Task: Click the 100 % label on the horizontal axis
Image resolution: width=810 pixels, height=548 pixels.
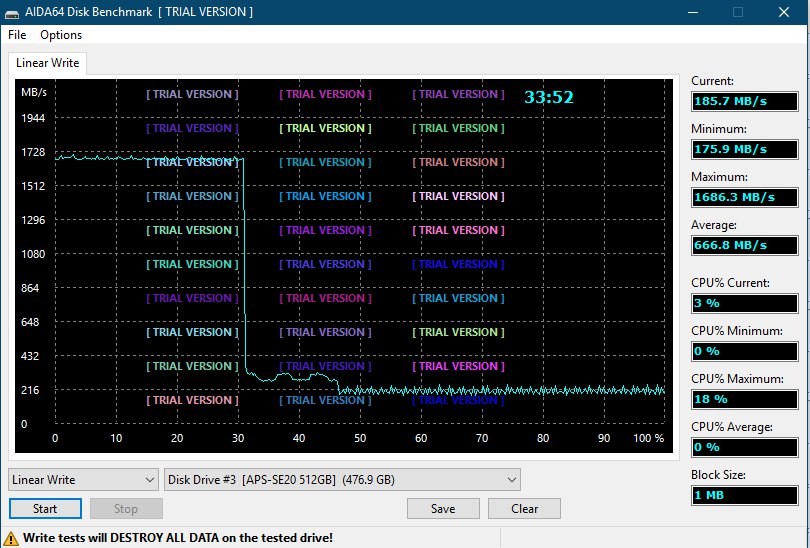Action: tap(648, 438)
